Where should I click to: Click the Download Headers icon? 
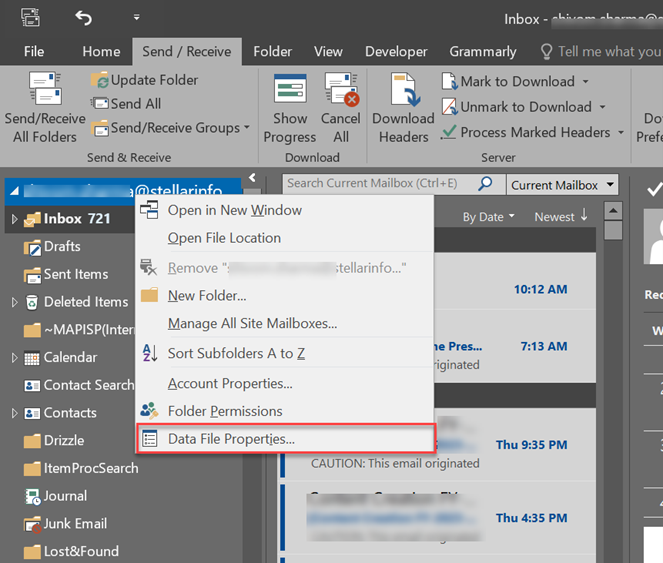point(405,89)
